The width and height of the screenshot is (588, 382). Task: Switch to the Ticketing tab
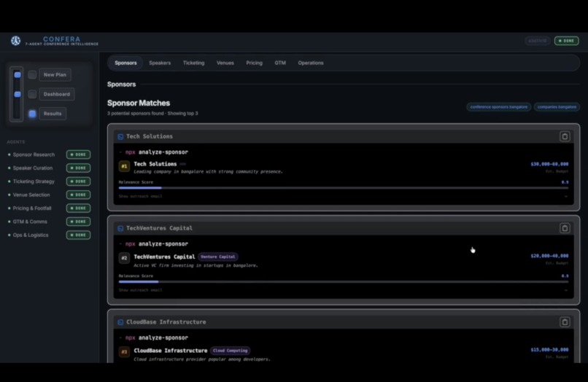tap(193, 63)
